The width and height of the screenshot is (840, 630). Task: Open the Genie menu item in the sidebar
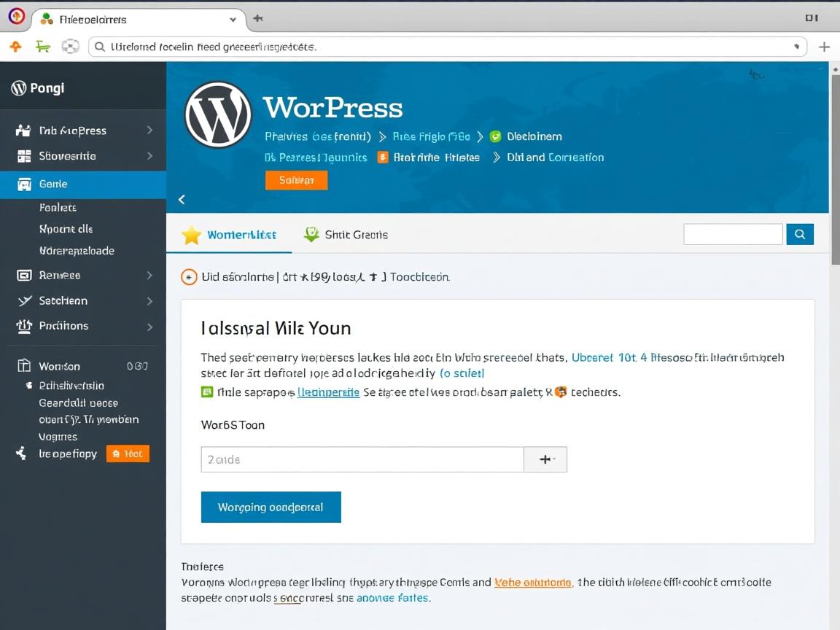[55, 184]
